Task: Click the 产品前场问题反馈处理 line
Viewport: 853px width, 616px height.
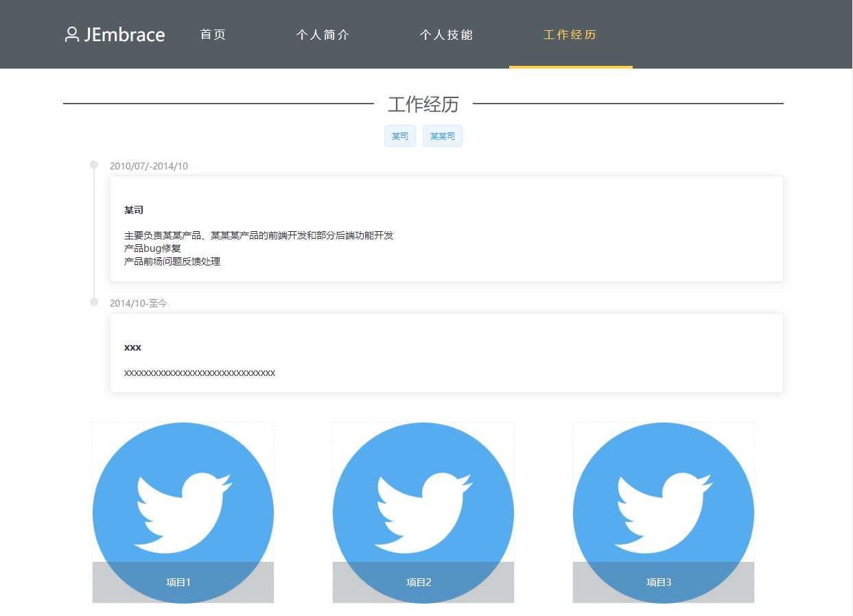Action: tap(172, 261)
